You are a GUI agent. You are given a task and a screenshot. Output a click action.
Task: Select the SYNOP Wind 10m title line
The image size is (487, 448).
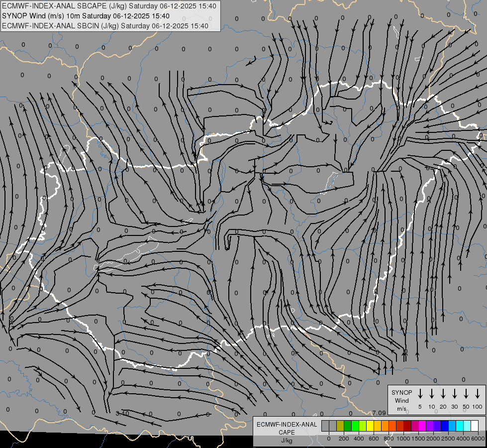click(x=86, y=16)
